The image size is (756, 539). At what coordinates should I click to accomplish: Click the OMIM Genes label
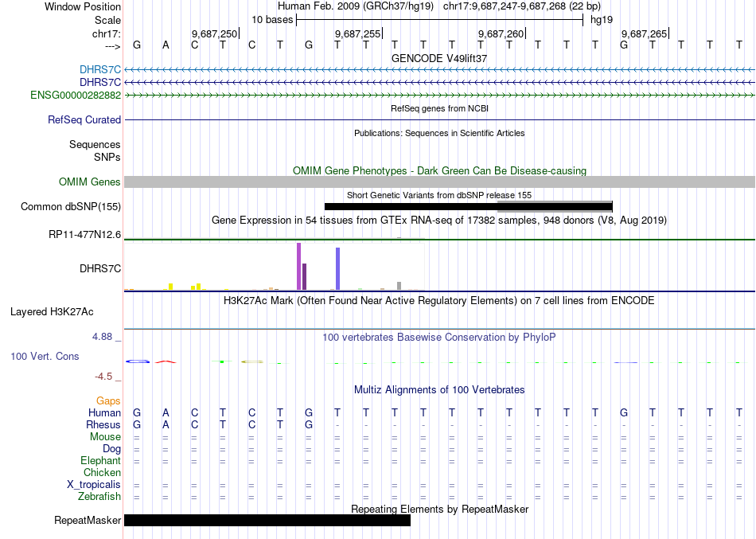[90, 182]
